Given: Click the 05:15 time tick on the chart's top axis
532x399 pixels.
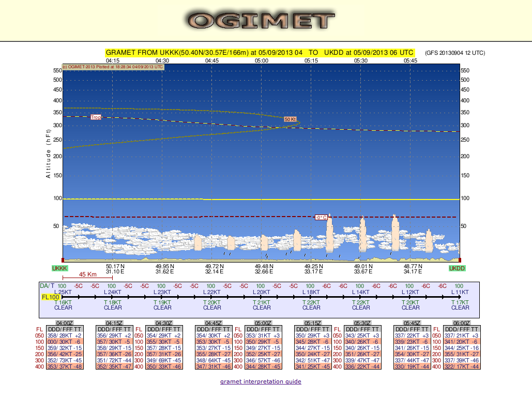Looking at the screenshot, I should tap(311, 60).
